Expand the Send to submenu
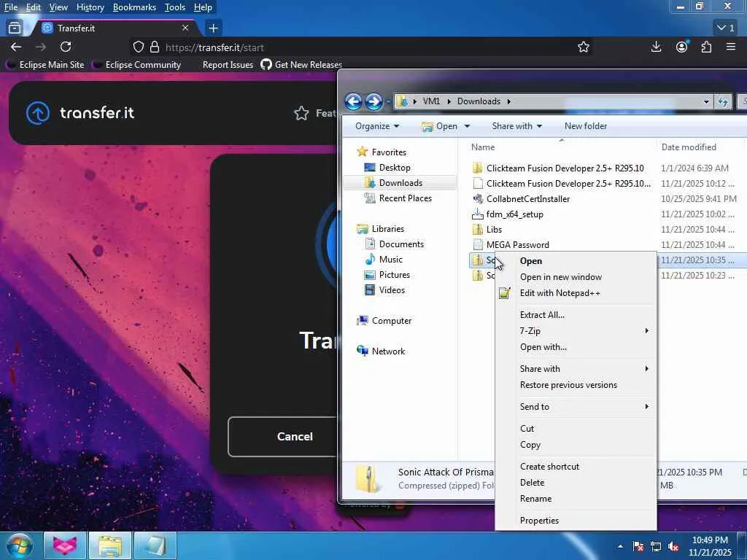747x560 pixels. click(576, 407)
